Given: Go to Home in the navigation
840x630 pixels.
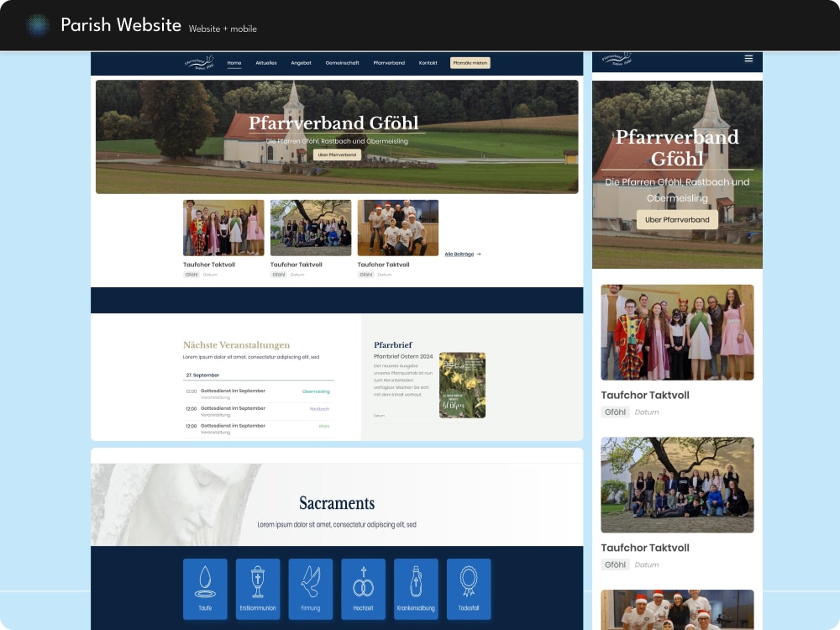Looking at the screenshot, I should 234,63.
